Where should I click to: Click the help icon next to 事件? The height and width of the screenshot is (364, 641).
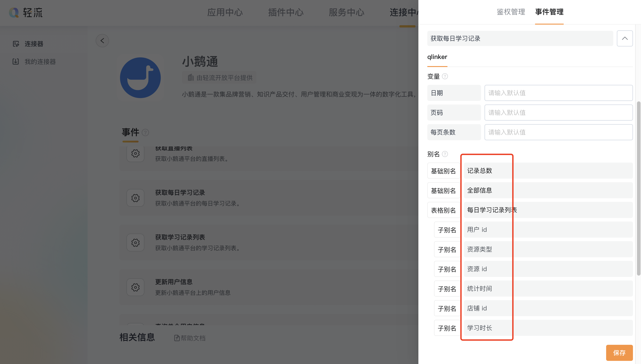tap(145, 132)
